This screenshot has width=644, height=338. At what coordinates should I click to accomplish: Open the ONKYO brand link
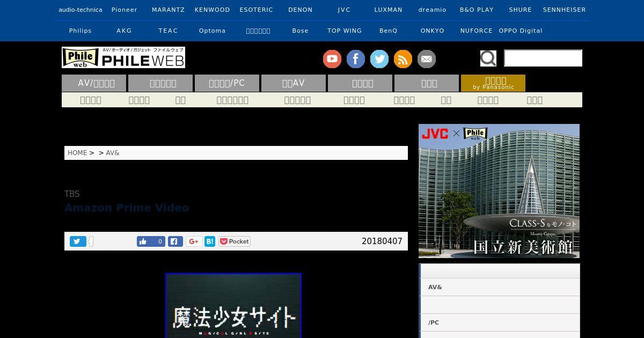[x=433, y=31]
